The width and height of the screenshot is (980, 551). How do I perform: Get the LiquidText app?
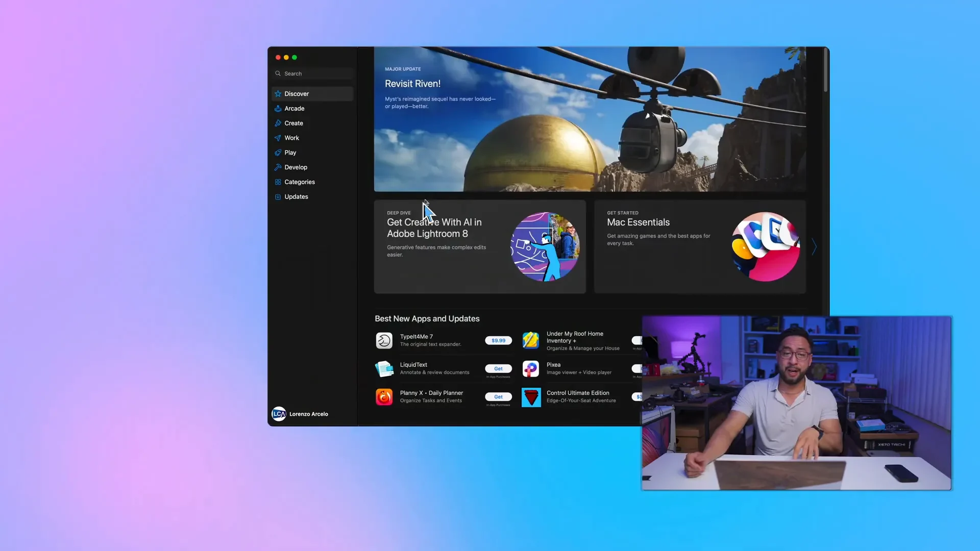pos(498,369)
